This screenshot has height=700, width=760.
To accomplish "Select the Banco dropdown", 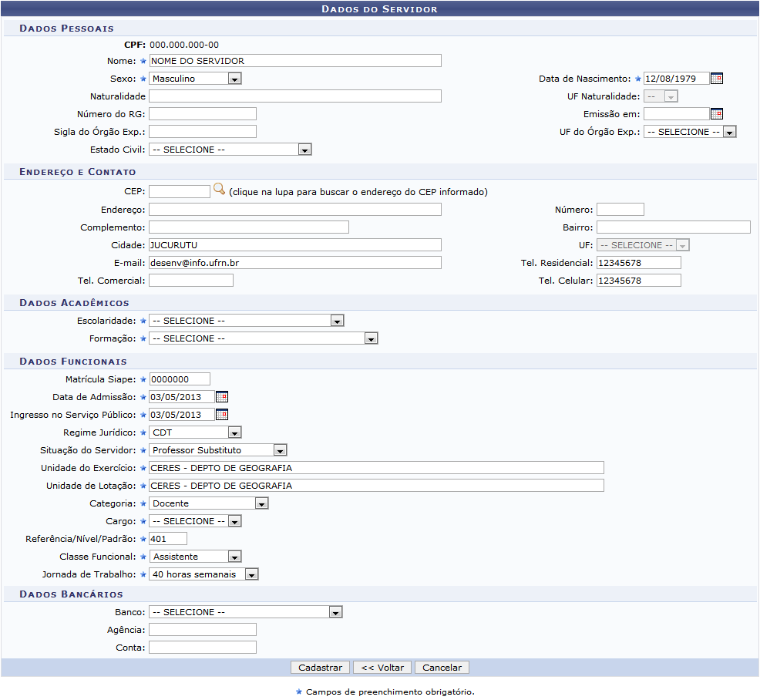I will click(x=245, y=612).
